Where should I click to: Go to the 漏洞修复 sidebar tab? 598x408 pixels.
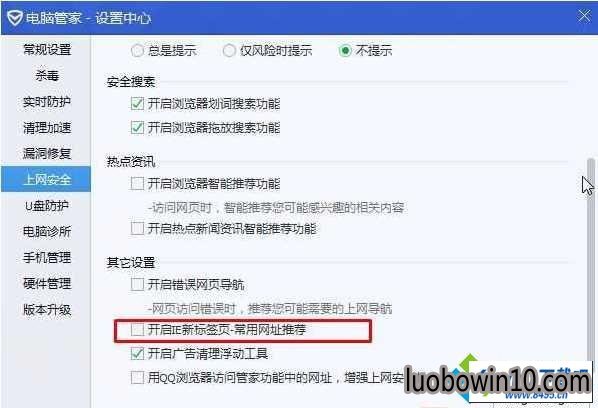[47, 153]
